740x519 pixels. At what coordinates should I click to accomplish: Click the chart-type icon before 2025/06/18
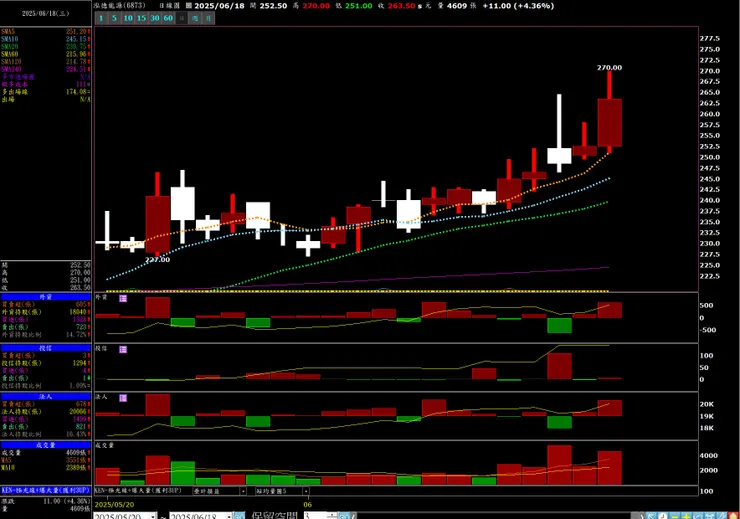pyautogui.click(x=189, y=6)
